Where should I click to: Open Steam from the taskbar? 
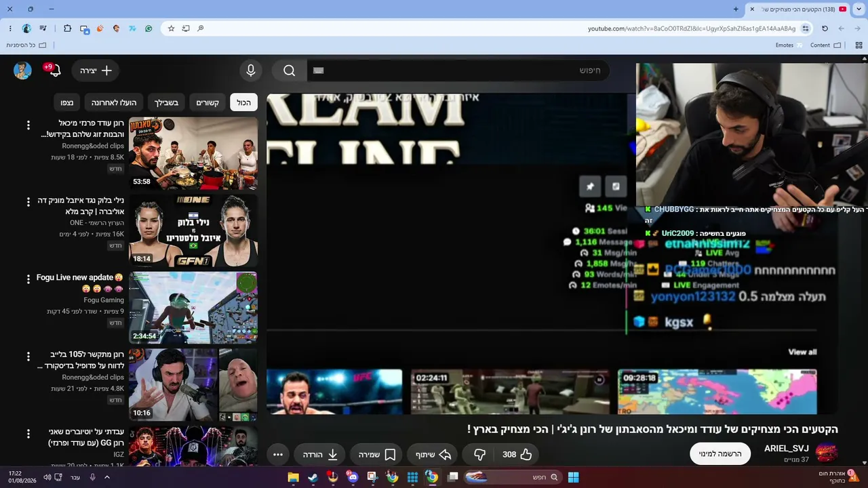313,477
